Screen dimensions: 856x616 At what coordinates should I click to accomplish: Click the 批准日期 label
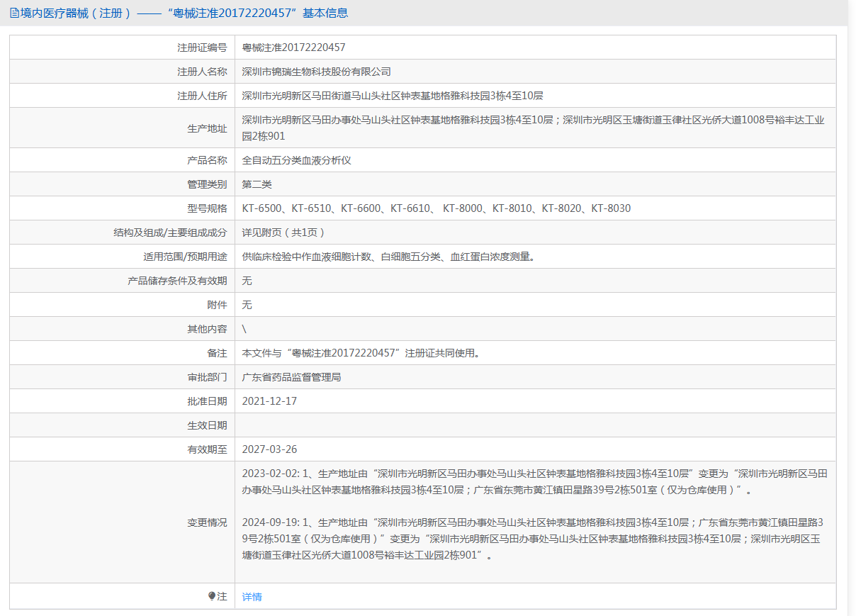tap(207, 401)
